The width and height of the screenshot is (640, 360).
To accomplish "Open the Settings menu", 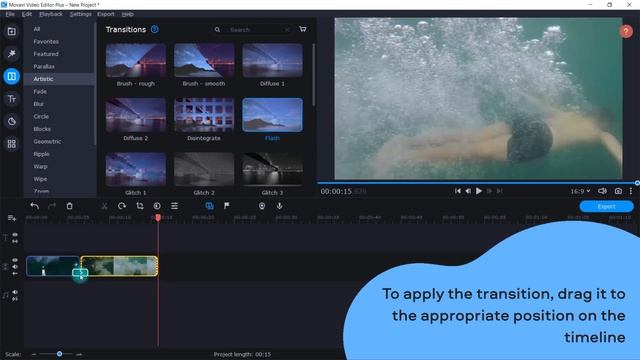I will click(x=80, y=14).
